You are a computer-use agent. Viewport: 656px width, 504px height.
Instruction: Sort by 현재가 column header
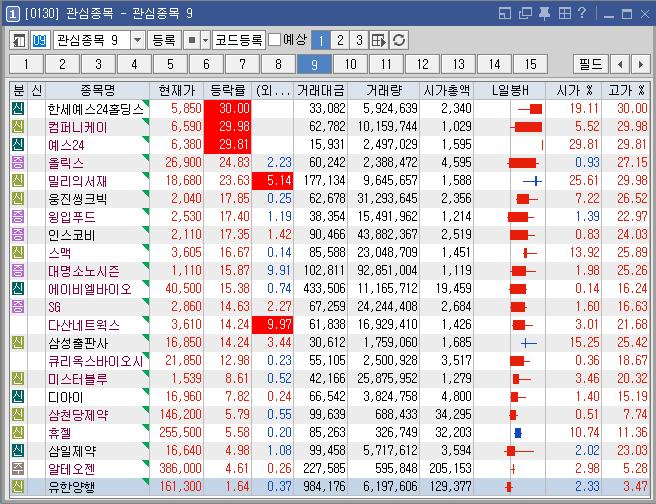pyautogui.click(x=177, y=90)
